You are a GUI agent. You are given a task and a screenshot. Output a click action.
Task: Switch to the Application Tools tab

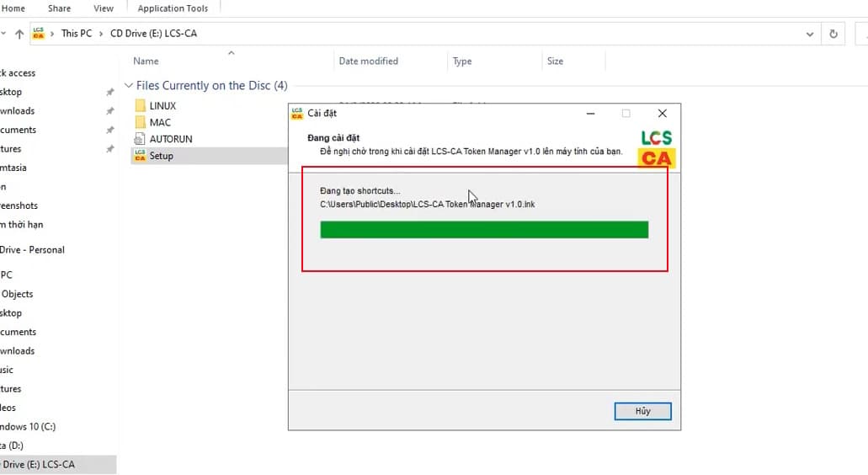[x=173, y=8]
